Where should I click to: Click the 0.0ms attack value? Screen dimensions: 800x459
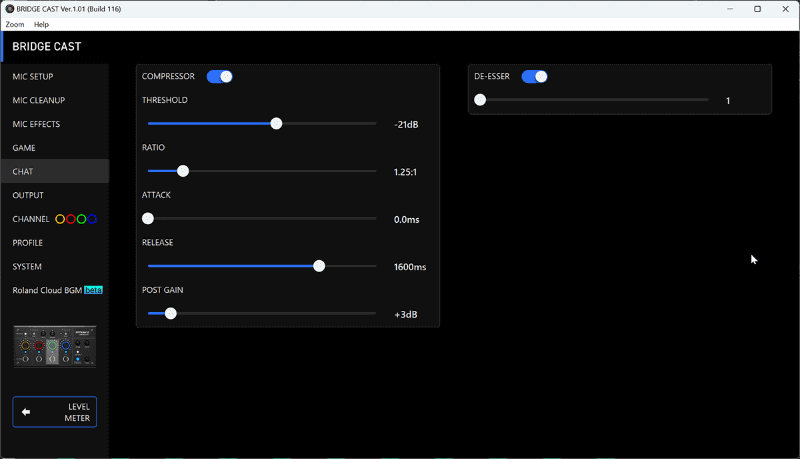(x=407, y=219)
